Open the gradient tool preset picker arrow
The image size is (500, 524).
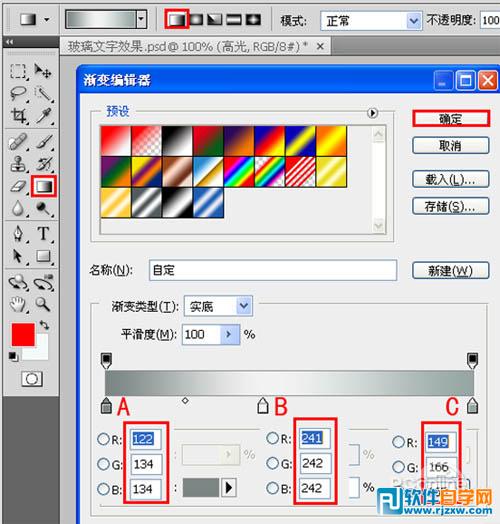pos(47,20)
